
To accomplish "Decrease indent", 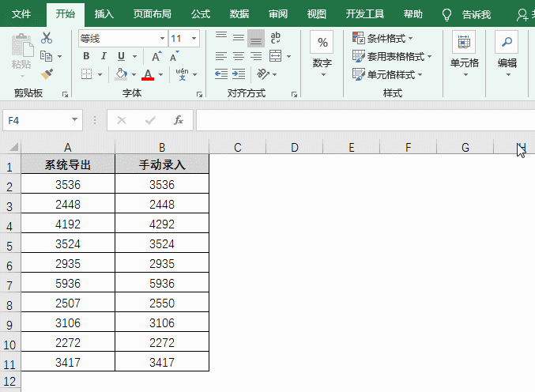I will click(221, 74).
